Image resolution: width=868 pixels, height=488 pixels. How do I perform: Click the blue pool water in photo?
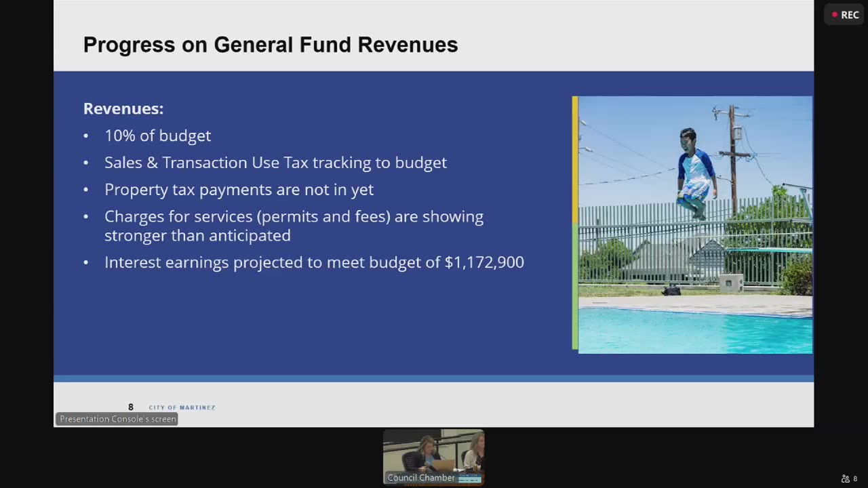click(x=695, y=332)
